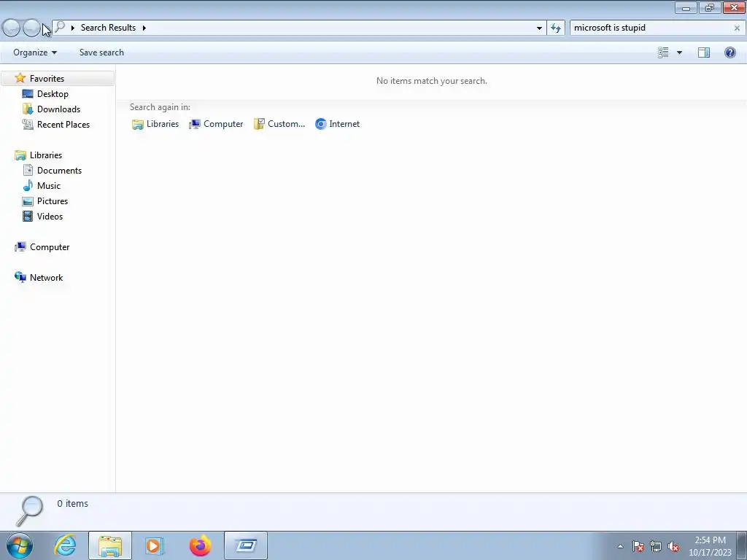Click the Documents library icon

(x=28, y=170)
